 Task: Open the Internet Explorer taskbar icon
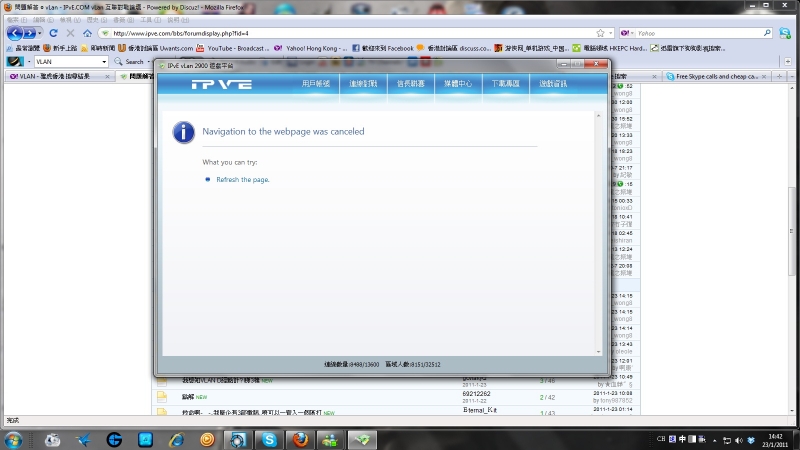click(177, 440)
